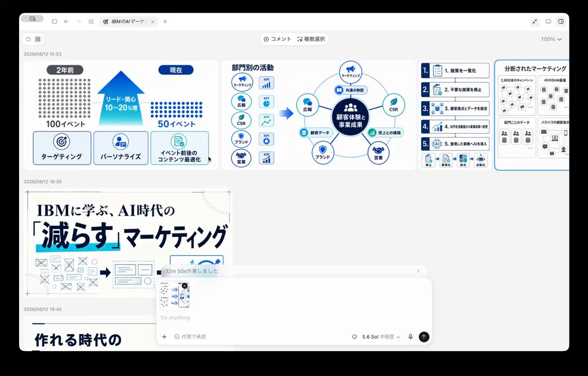Select the 分断されたマーケティング image

(x=532, y=115)
